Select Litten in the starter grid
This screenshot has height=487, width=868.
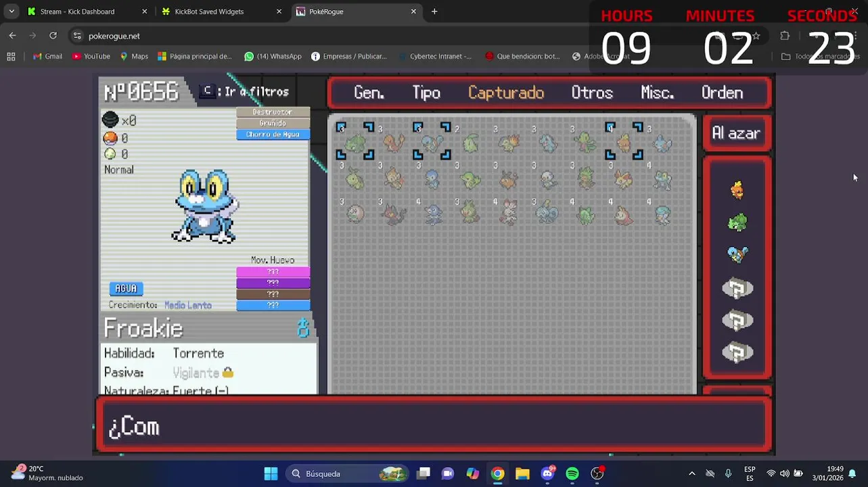pyautogui.click(x=393, y=215)
